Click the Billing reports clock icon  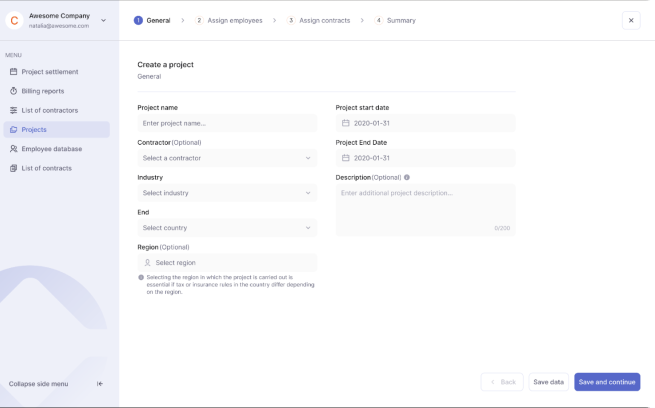pos(13,91)
